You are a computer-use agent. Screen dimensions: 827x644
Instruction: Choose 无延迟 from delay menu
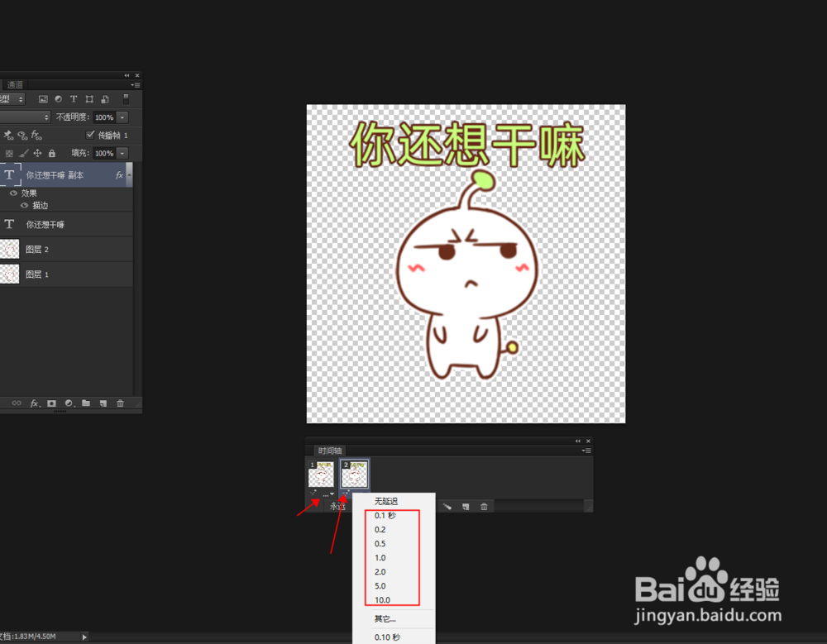pos(394,502)
